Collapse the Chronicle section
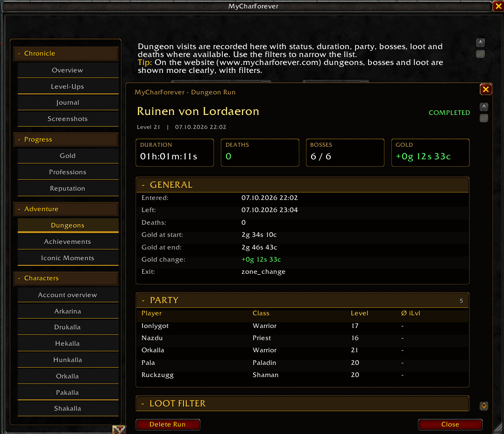The width and height of the screenshot is (504, 434). (66, 54)
